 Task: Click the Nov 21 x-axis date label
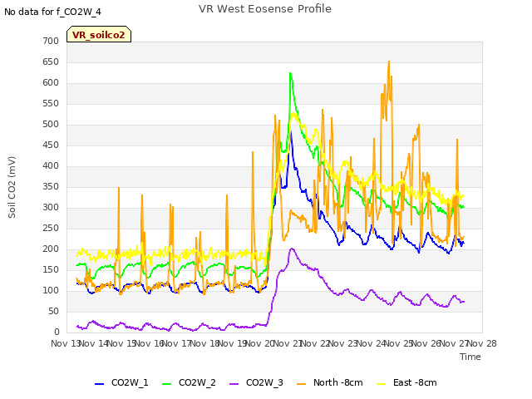[x=288, y=343]
